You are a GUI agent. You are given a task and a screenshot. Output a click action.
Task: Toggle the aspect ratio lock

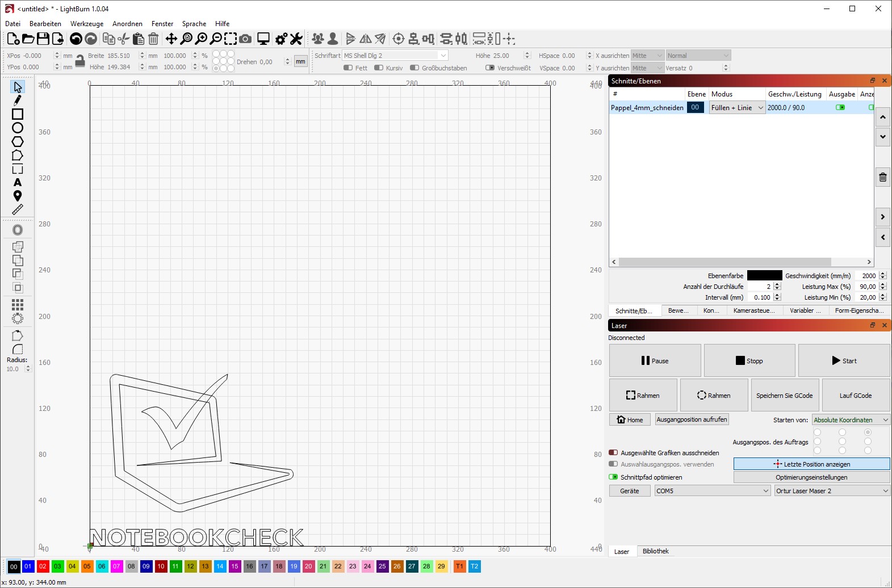pos(80,61)
